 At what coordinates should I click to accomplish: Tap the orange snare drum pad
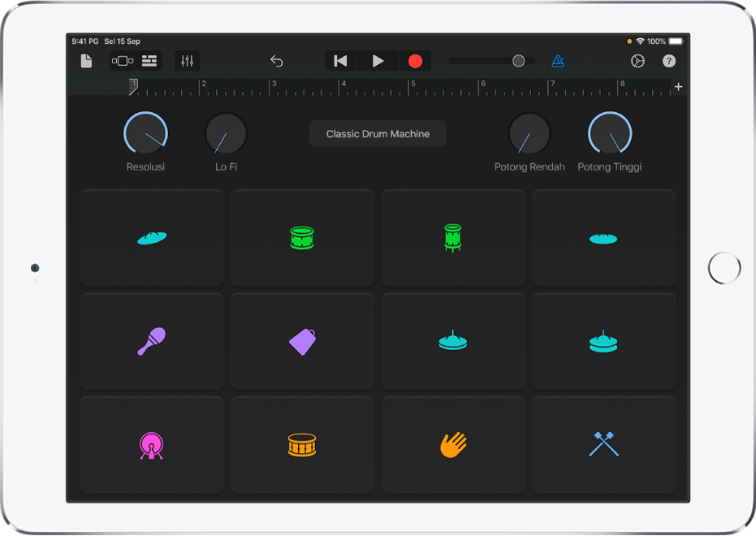(302, 445)
